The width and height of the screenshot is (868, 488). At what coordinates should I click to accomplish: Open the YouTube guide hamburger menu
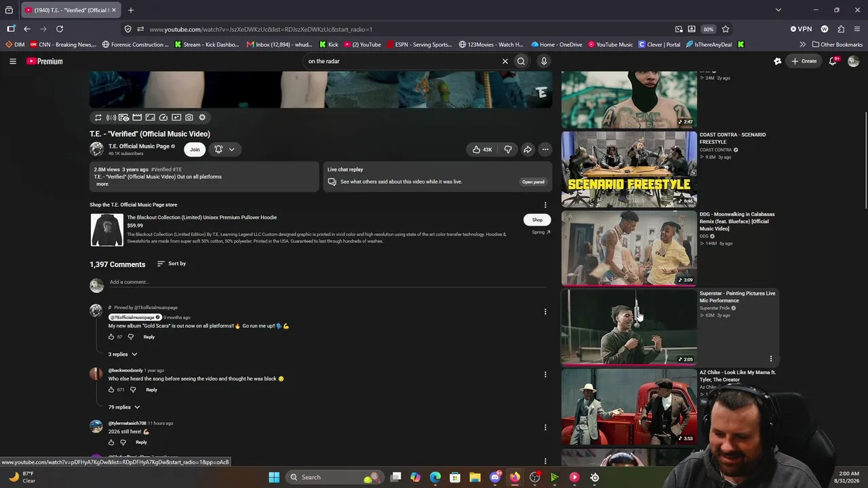click(13, 61)
